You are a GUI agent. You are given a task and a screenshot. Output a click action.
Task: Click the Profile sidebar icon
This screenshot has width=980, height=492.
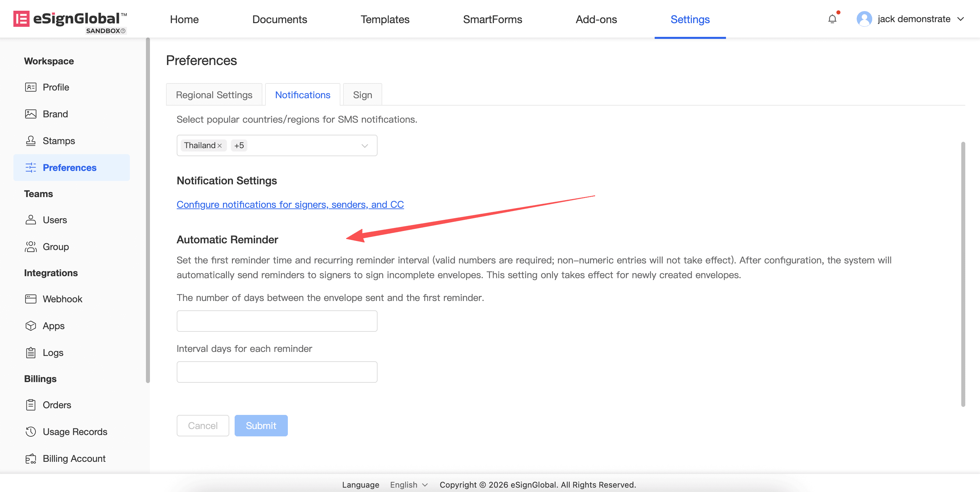30,87
